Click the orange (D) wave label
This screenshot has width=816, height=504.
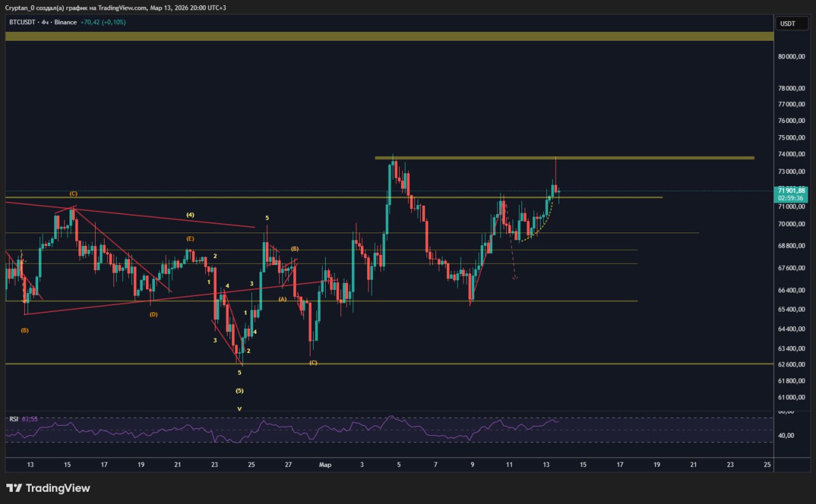point(154,314)
